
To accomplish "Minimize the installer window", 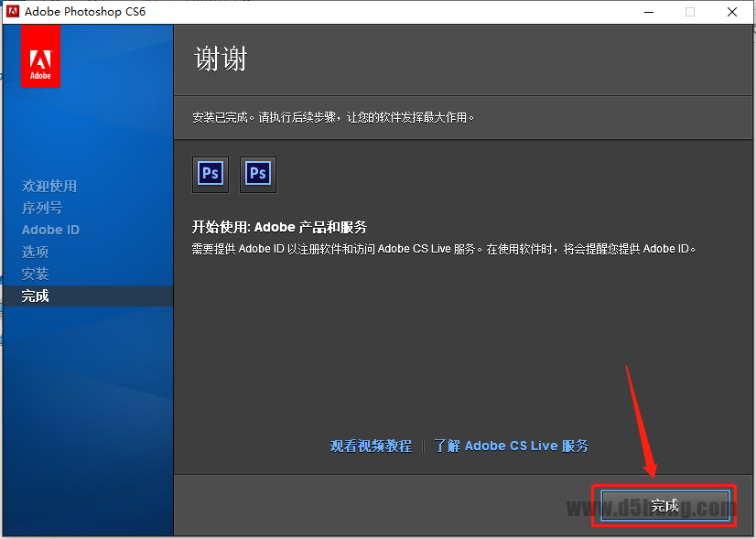I will click(x=649, y=12).
